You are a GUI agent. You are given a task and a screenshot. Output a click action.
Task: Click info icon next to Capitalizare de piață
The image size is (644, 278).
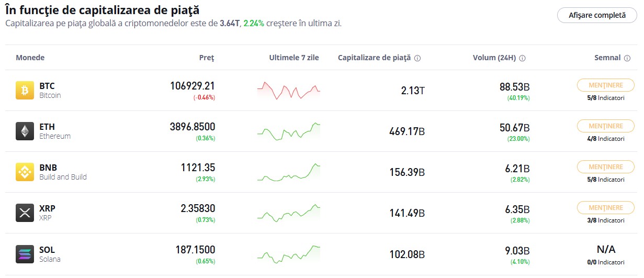pyautogui.click(x=417, y=58)
